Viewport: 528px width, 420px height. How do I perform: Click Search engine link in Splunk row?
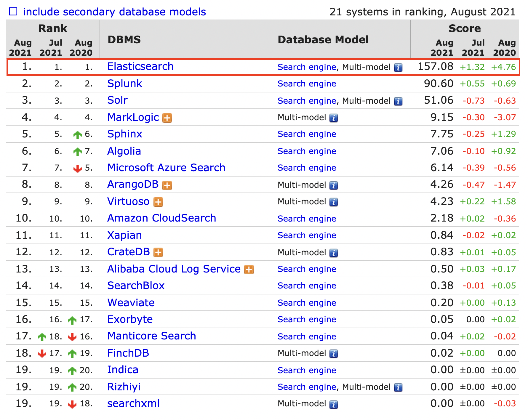tap(307, 84)
